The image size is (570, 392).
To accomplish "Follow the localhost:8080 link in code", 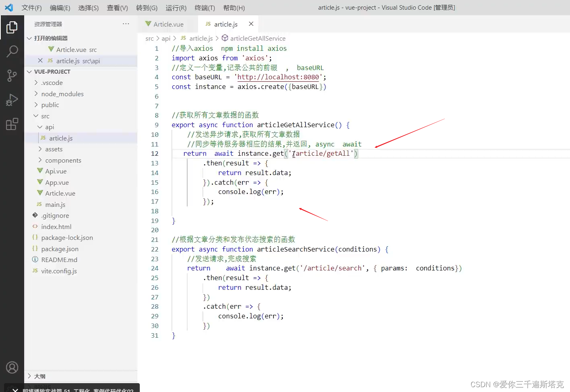I will pos(277,77).
